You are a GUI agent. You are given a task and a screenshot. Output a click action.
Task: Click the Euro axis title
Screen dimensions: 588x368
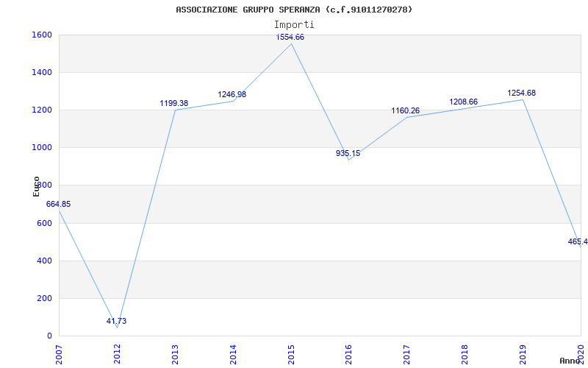[36, 186]
